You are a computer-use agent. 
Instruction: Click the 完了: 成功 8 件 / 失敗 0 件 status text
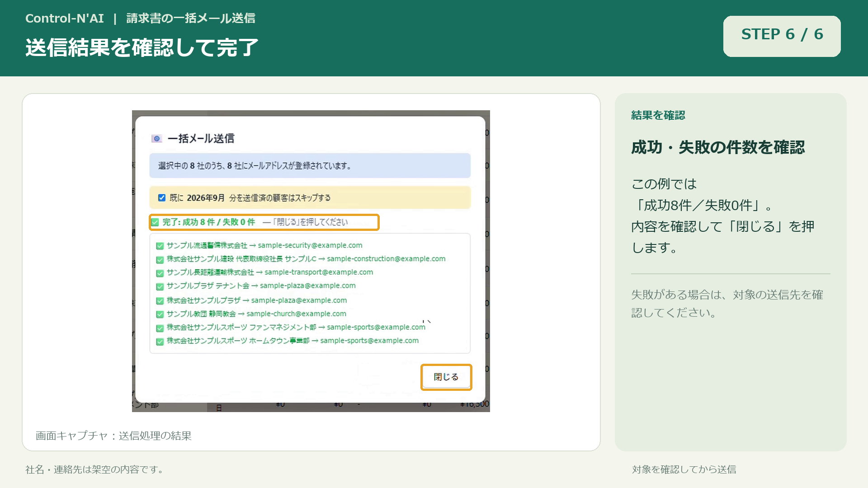click(x=209, y=222)
